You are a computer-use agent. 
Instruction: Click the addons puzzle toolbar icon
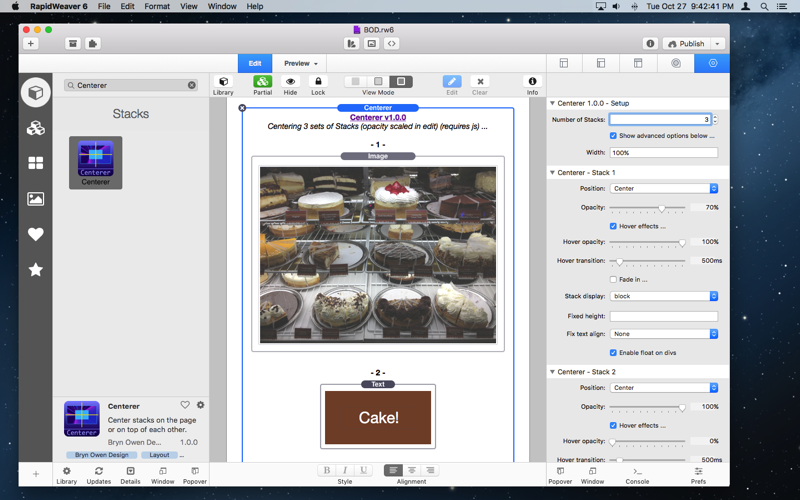[x=92, y=44]
